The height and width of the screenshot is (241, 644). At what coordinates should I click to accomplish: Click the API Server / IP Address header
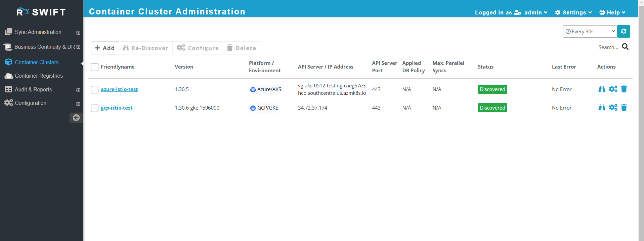click(x=326, y=67)
